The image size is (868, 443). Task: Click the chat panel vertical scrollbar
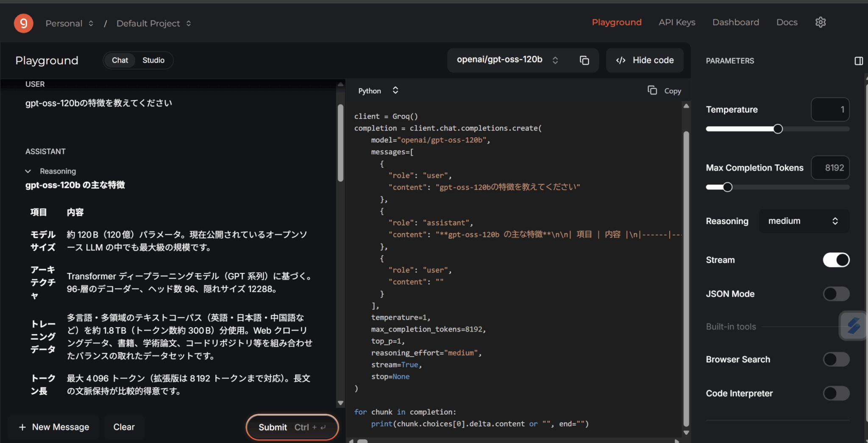coord(340,143)
